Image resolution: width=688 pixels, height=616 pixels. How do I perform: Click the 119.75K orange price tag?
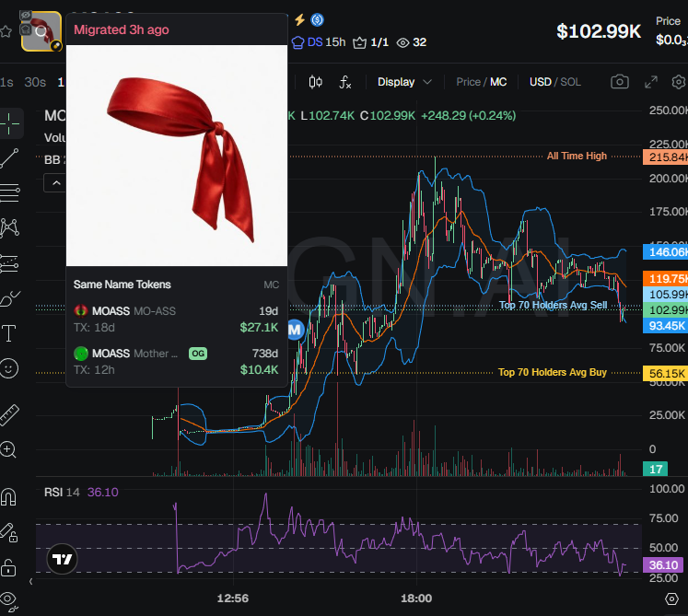(x=665, y=279)
